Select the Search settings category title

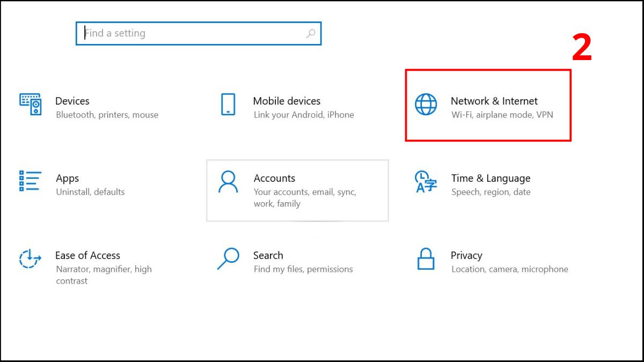point(268,255)
